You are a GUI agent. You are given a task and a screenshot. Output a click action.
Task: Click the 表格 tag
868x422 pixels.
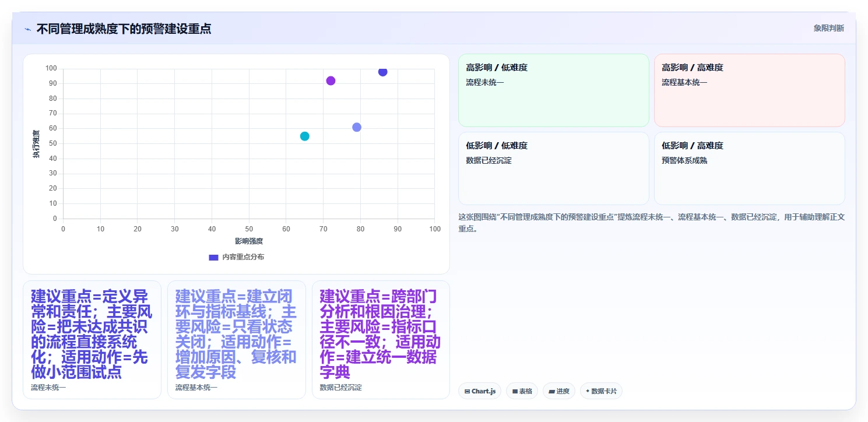(522, 391)
